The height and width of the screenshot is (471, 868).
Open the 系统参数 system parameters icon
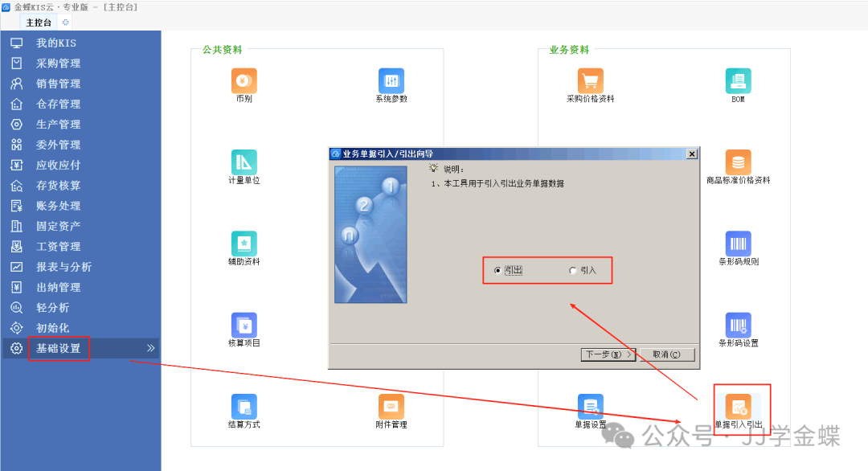point(391,81)
